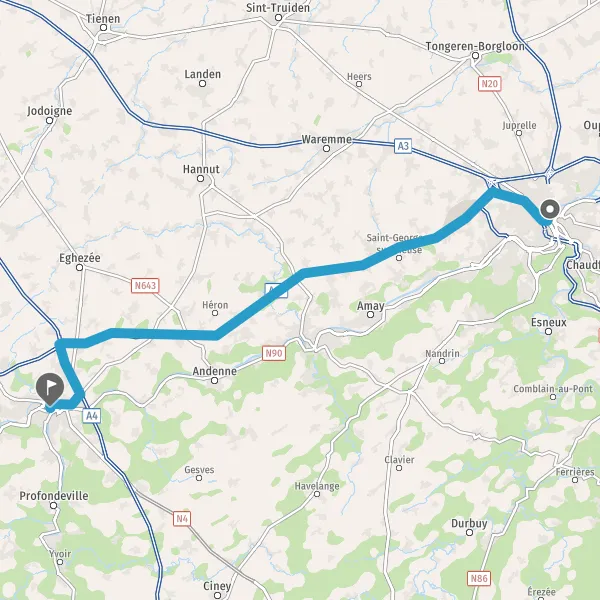Click the Sint-Truiden town label
Screen dimensions: 600x600
[x=278, y=7]
